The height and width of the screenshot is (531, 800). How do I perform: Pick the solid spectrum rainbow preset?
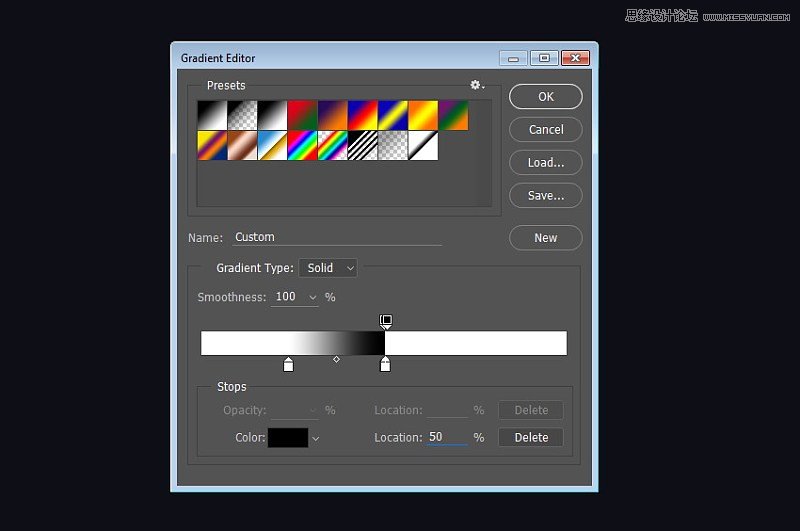point(303,145)
